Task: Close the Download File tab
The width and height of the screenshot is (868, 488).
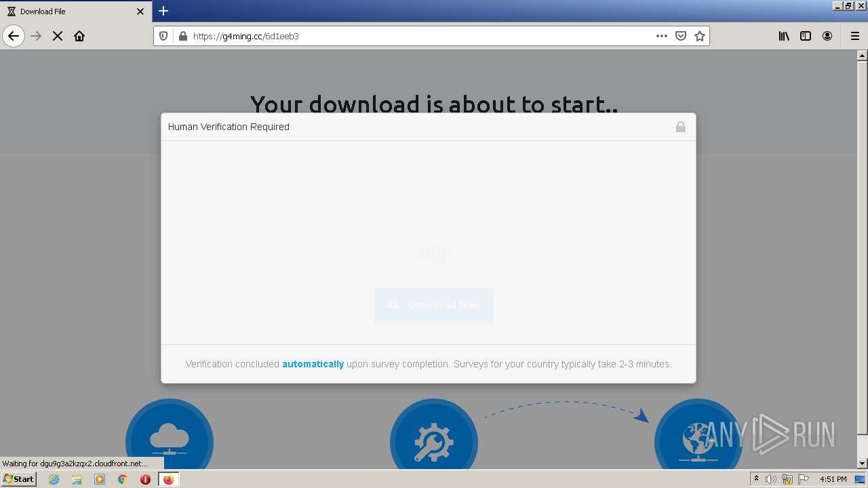Action: pos(140,12)
